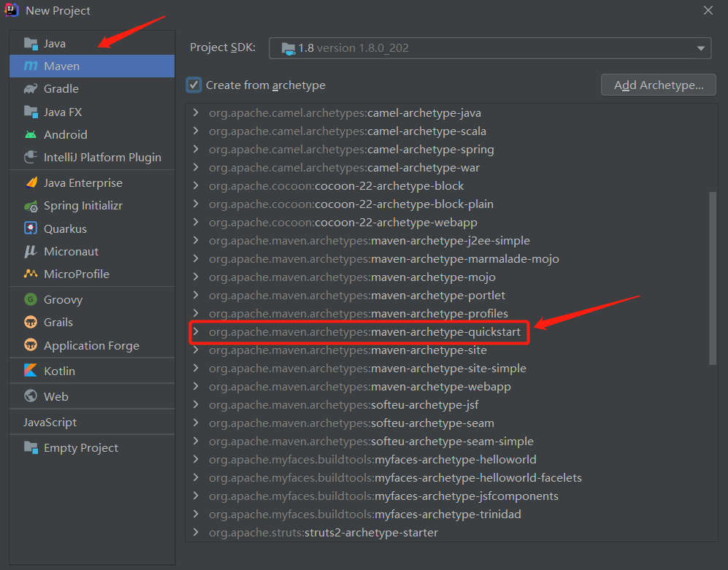Click the MicroProfile icon

31,274
